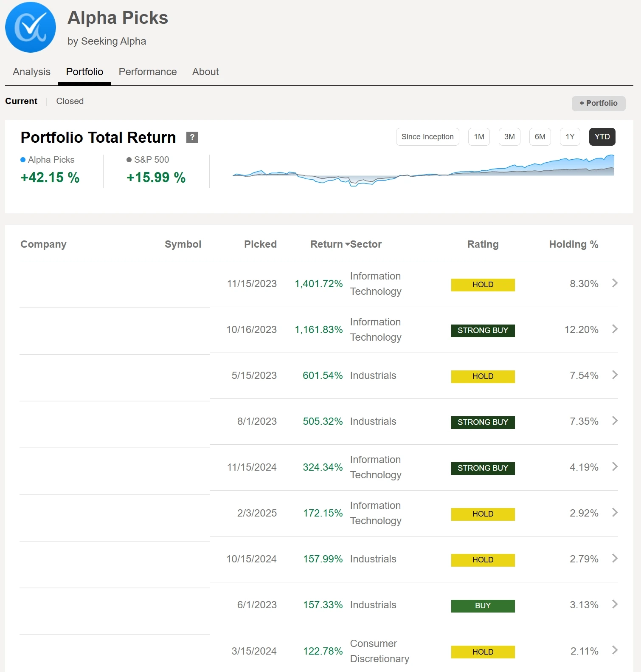Screen dimensions: 641x672
Task: Expand the 11/15/2023 pick row chevron
Action: (x=614, y=283)
